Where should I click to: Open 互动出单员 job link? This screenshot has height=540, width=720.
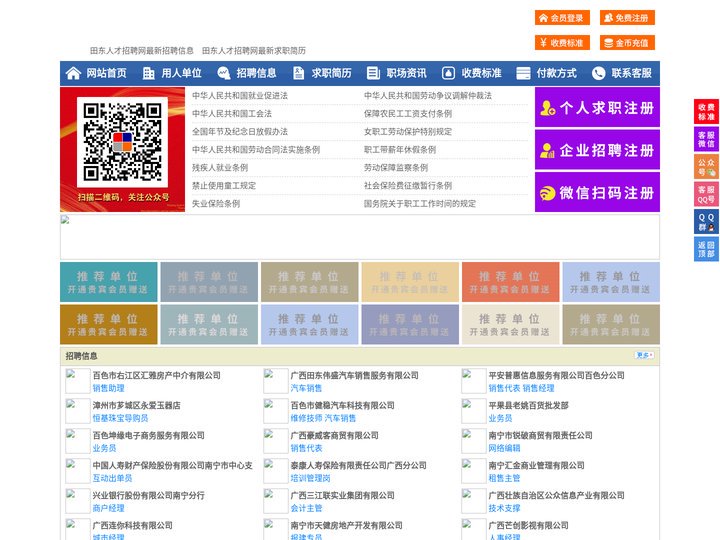click(x=112, y=478)
